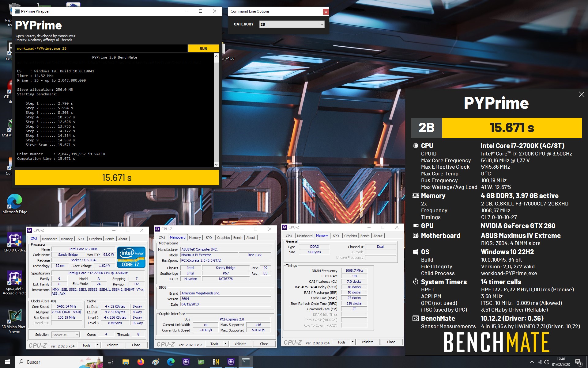
Task: Open CPU tab in CPU-Z Memory window
Action: pyautogui.click(x=289, y=236)
